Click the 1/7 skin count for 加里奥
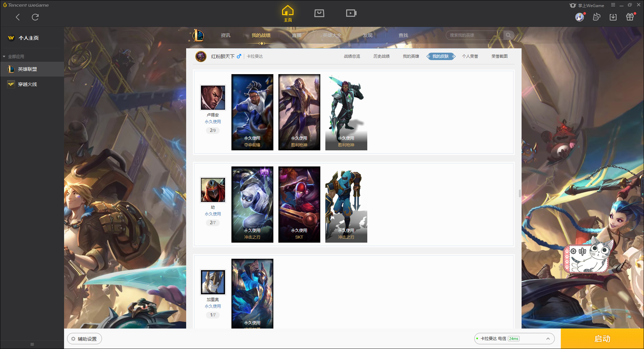This screenshot has width=644, height=349. tap(213, 315)
